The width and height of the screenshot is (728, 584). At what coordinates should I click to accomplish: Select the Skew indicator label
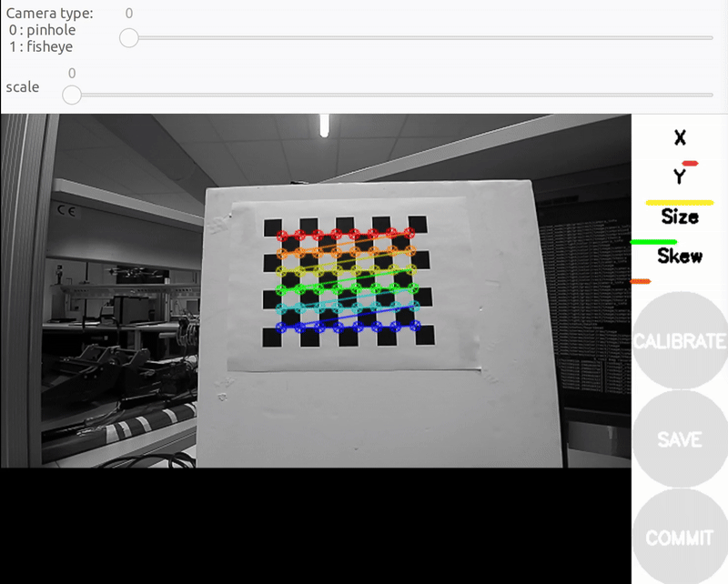point(680,256)
